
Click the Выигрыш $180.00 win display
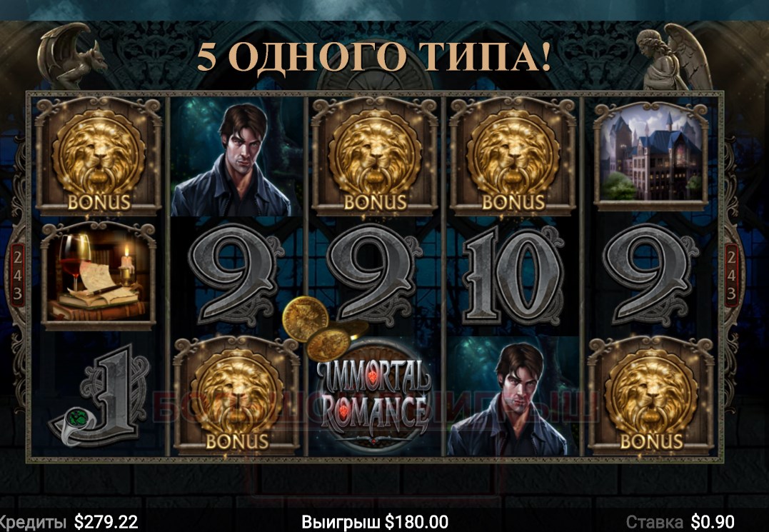point(375,521)
